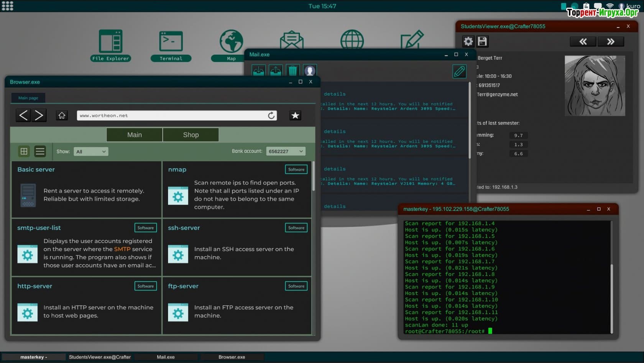Screen dimensions: 644x363
Task: Open StudentsViewer settings gear
Action: [x=468, y=41]
